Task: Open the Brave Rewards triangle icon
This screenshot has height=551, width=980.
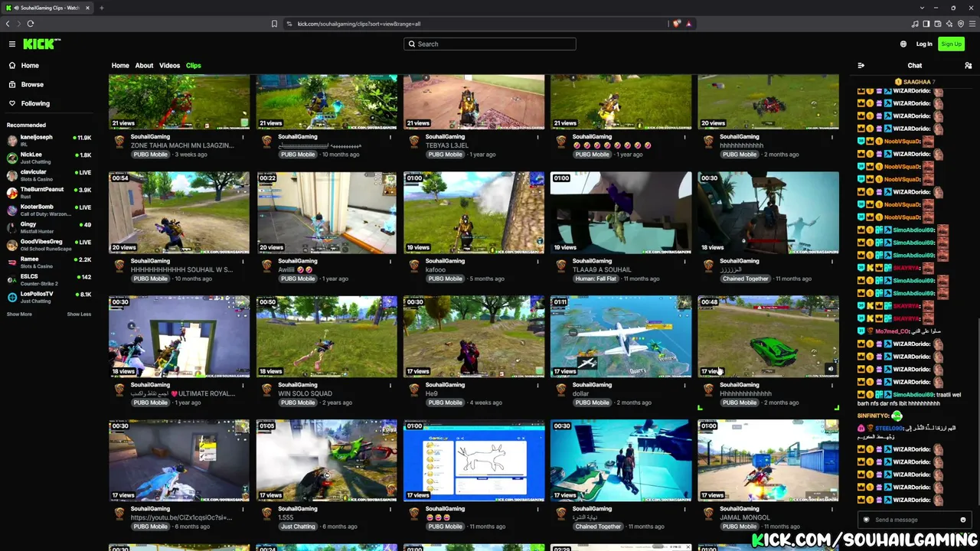Action: pos(689,24)
